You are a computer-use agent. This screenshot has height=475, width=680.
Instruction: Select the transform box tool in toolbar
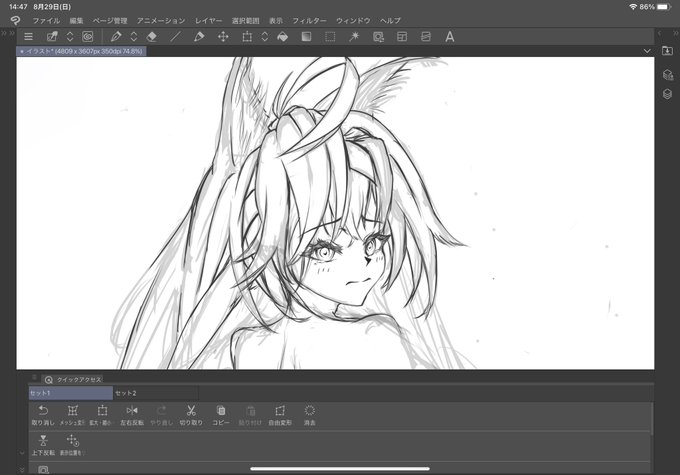pos(247,37)
